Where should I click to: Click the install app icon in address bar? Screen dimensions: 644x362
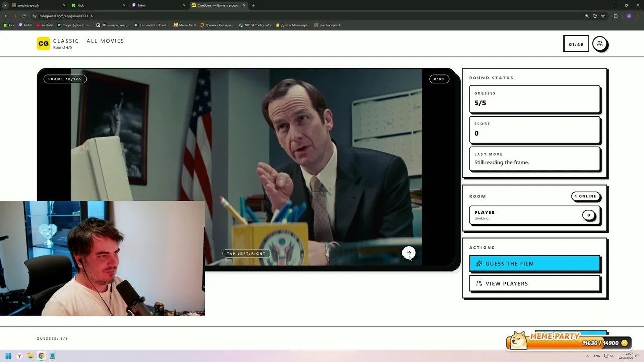[595, 16]
